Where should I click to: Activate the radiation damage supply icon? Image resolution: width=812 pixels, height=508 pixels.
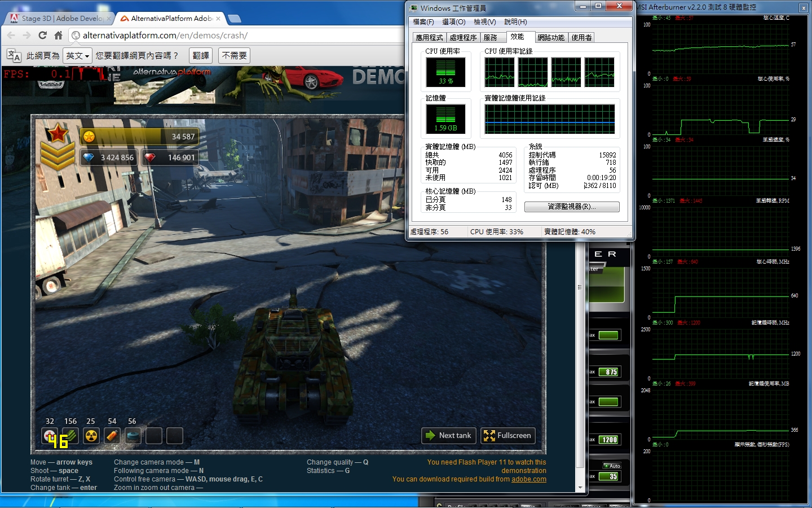click(x=91, y=436)
